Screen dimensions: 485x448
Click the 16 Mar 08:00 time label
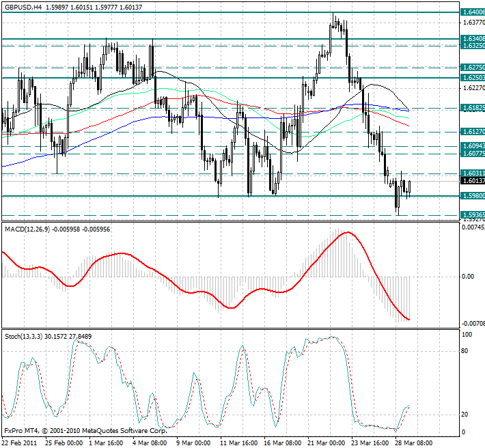point(283,443)
